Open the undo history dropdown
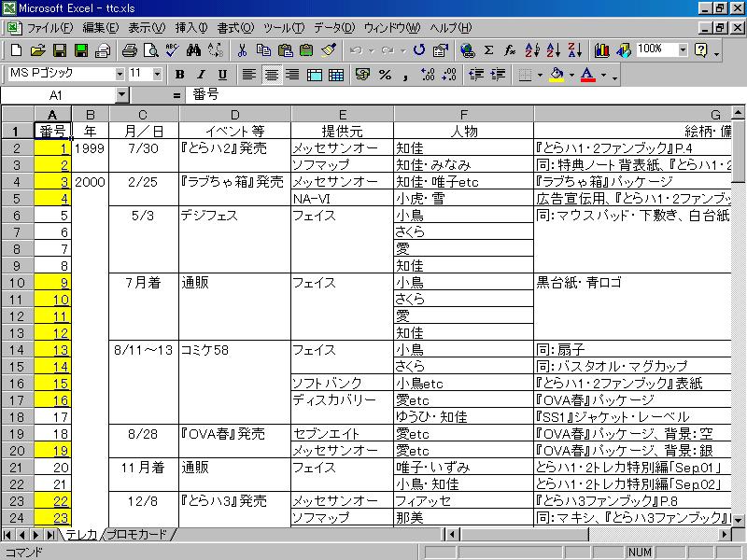747x560 pixels. (x=371, y=50)
